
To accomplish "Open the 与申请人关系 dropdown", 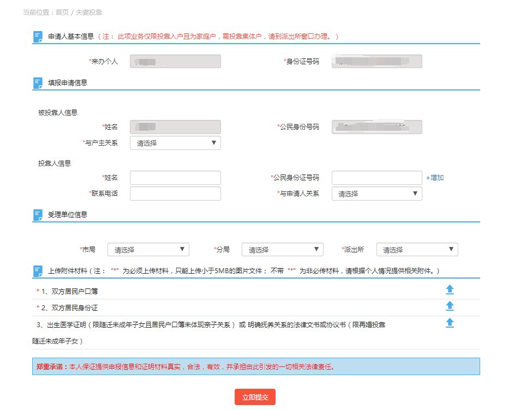I will [x=376, y=194].
